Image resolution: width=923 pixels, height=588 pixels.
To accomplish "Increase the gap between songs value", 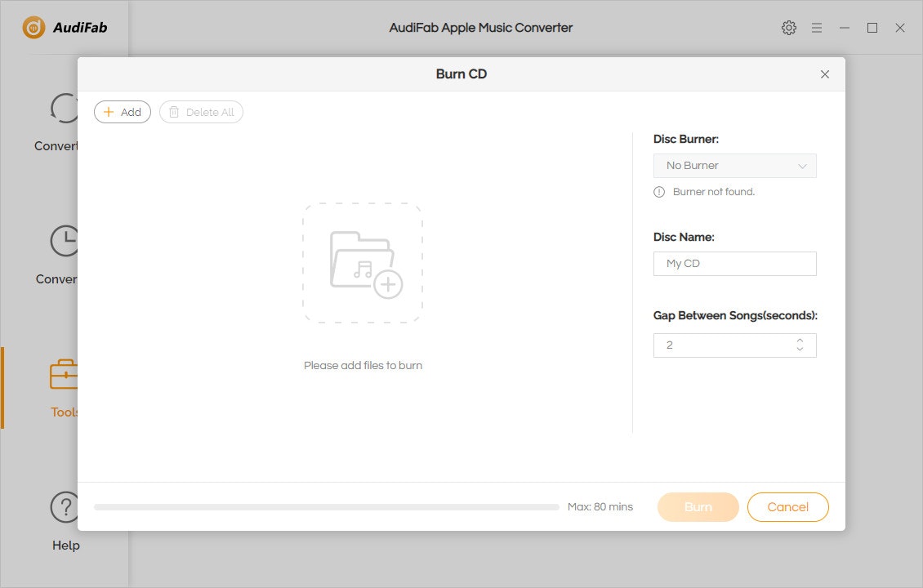I will [x=800, y=341].
